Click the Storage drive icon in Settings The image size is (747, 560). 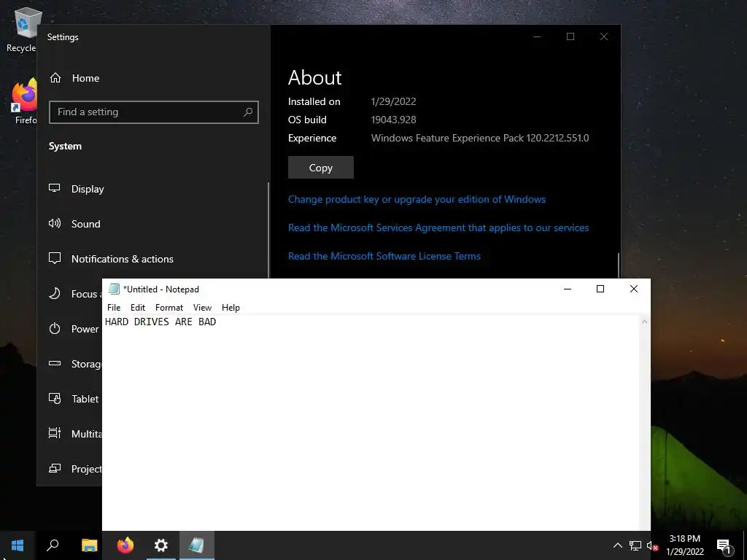pos(55,363)
